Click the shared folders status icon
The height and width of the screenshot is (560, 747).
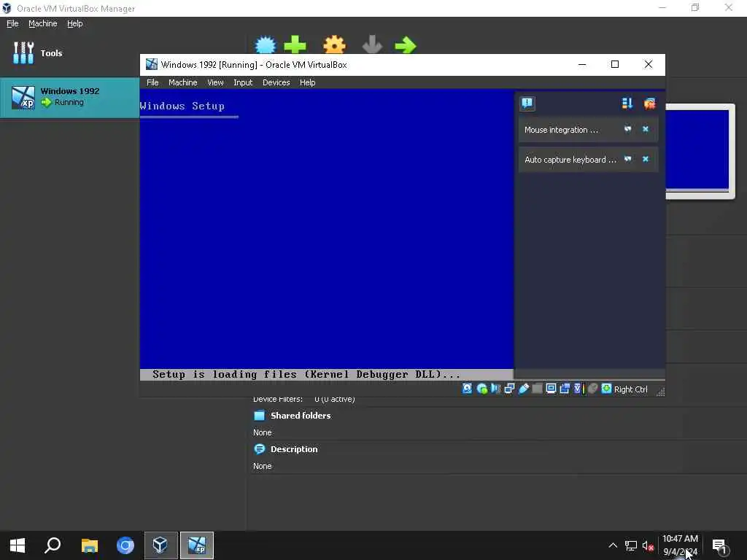(537, 389)
